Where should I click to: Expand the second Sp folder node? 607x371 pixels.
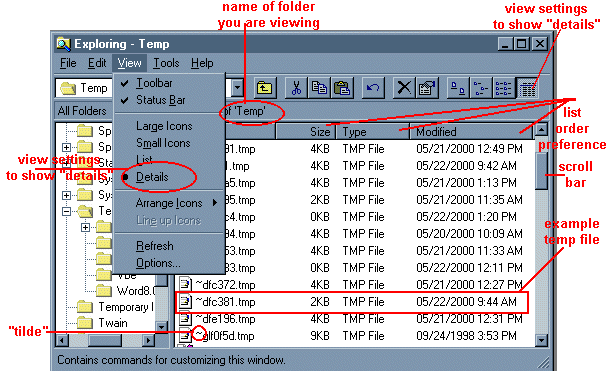point(66,147)
